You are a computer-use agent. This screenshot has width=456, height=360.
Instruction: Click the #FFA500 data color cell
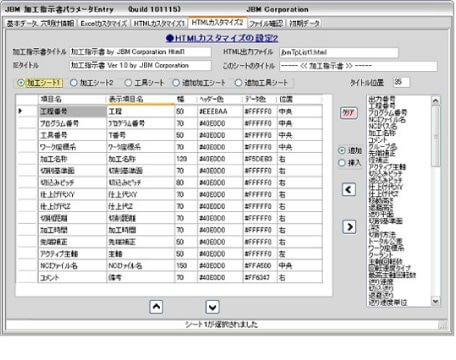[260, 266]
